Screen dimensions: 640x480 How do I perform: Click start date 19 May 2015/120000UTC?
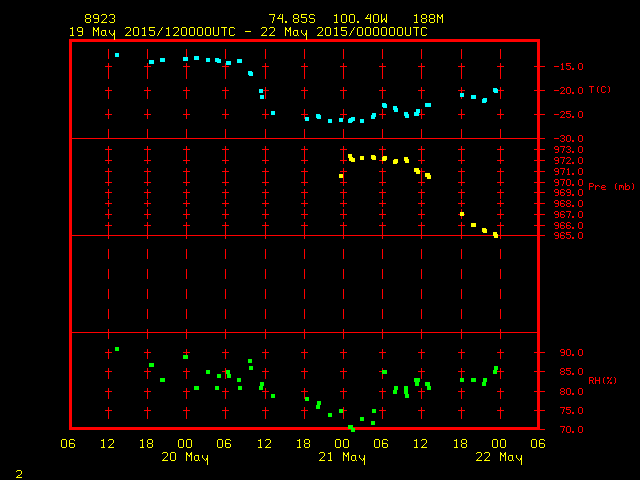tap(152, 32)
